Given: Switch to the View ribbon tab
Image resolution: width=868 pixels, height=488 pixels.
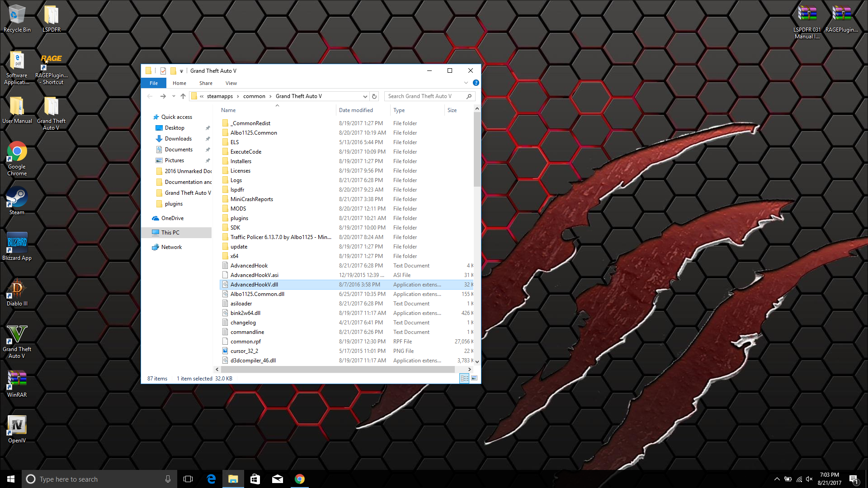Looking at the screenshot, I should [x=231, y=83].
